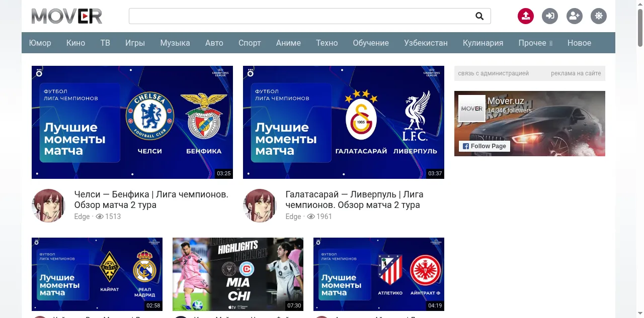The height and width of the screenshot is (318, 644).
Task: Click the MOVER Facebook widget avatar
Action: 472,109
